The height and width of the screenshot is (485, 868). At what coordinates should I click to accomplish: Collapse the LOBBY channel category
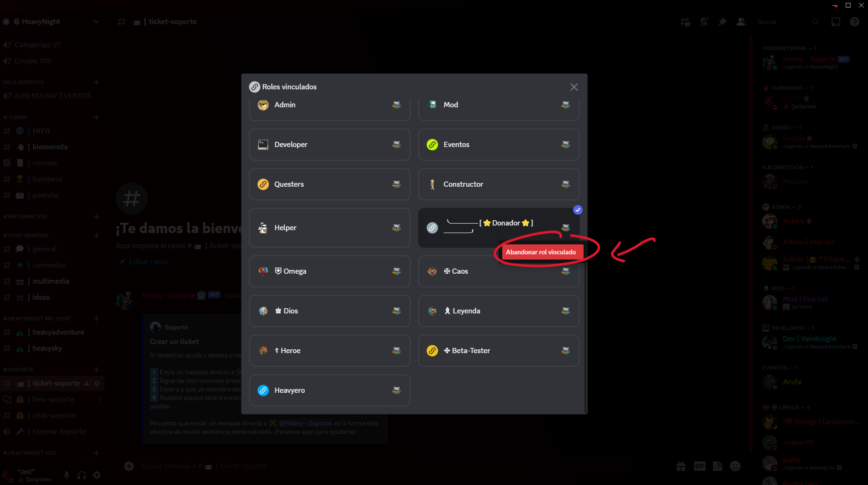pyautogui.click(x=18, y=117)
